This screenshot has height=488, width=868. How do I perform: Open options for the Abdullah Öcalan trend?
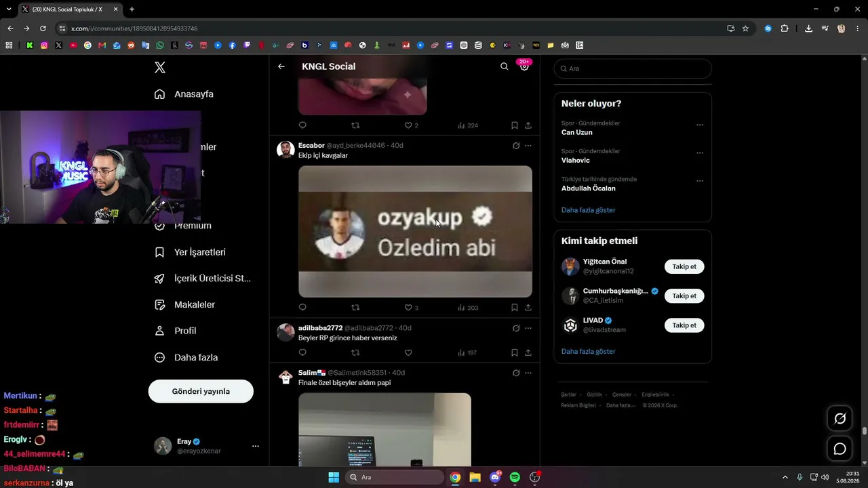[x=700, y=181]
